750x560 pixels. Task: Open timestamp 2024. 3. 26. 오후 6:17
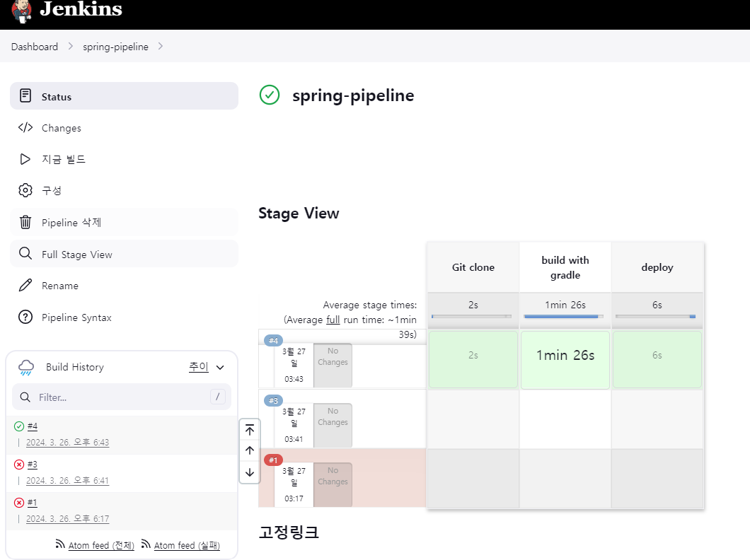(x=67, y=519)
